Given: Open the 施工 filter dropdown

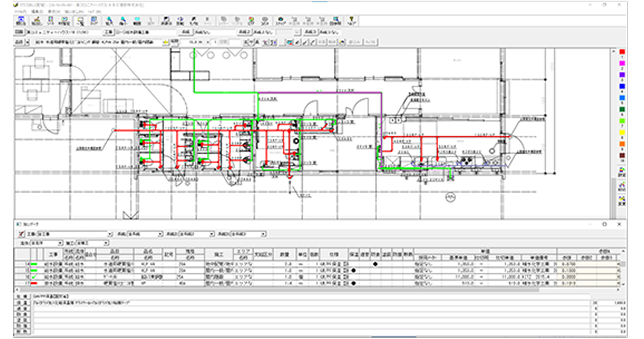Looking at the screenshot, I should pyautogui.click(x=106, y=243).
